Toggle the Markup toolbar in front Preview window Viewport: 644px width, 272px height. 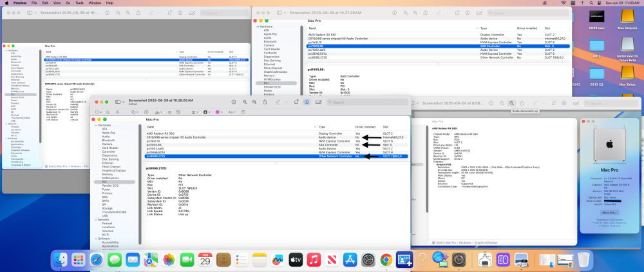click(x=307, y=102)
